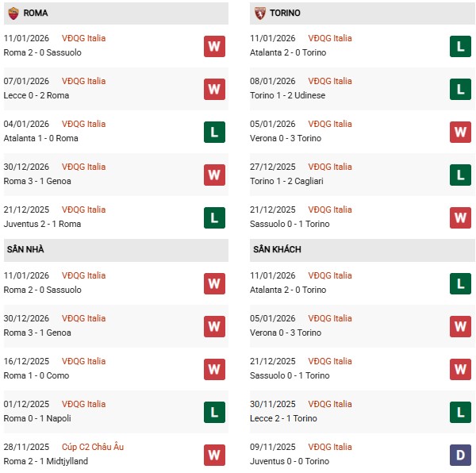Open the VĐQG Italia link for Lecce 0 - 2 Roma
This screenshot has width=476, height=473.
83,81
